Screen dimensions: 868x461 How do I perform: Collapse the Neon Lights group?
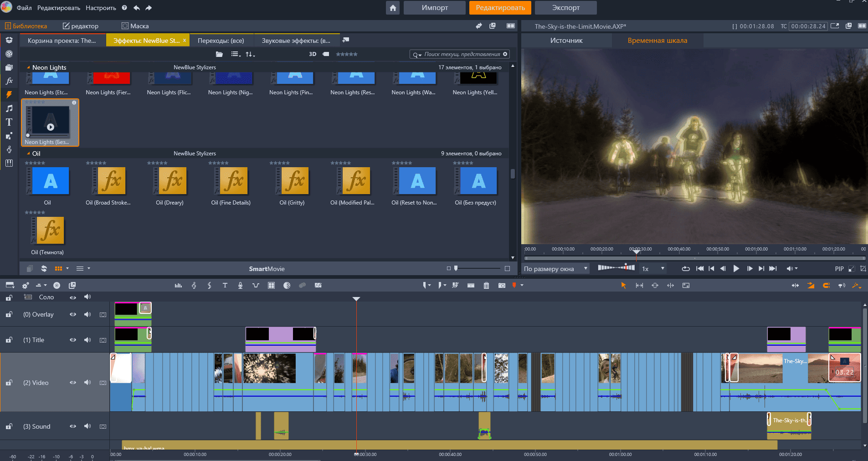point(28,67)
